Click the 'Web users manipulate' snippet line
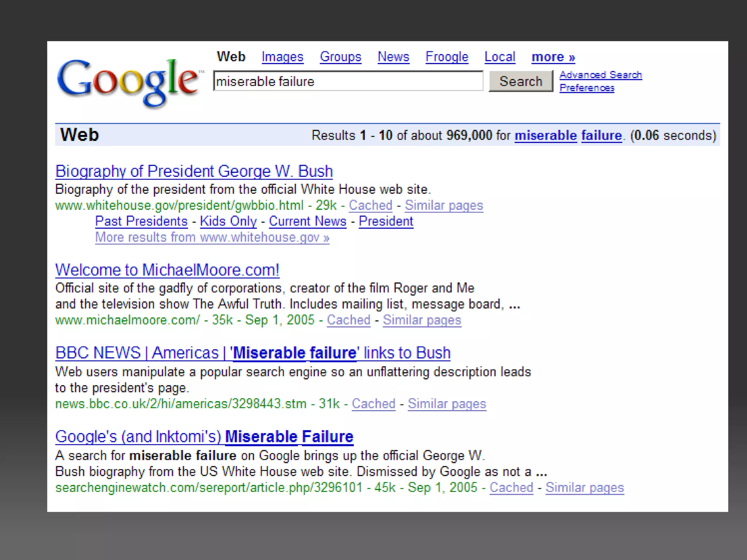Screen dimensions: 747x560 tap(293, 372)
